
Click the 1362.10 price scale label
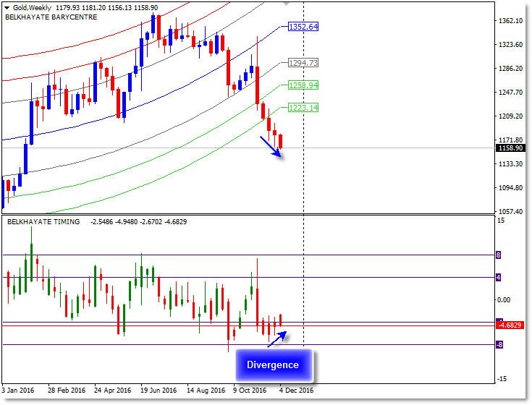(x=510, y=21)
